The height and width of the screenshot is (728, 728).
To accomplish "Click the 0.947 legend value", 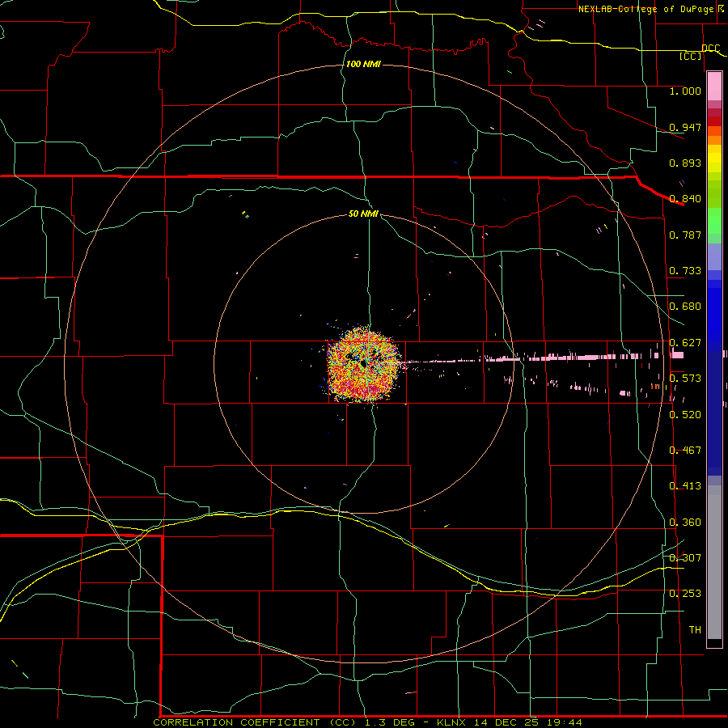I will (x=685, y=127).
